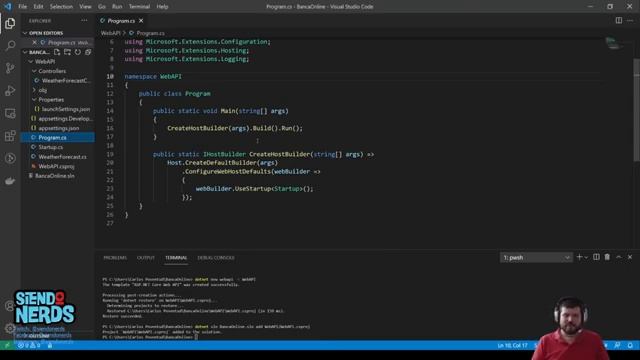Image resolution: width=640 pixels, height=360 pixels.
Task: Open the Search view in activity bar
Action: tap(10, 45)
